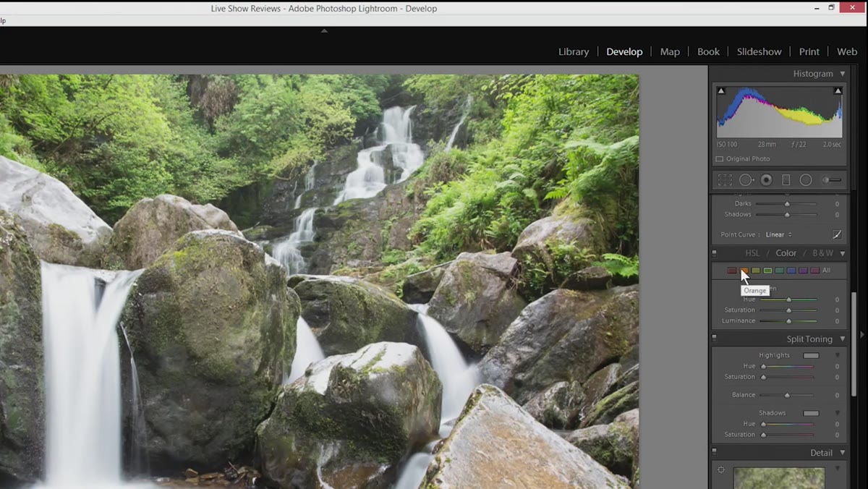Select the Adjustment Brush tool

coord(832,180)
